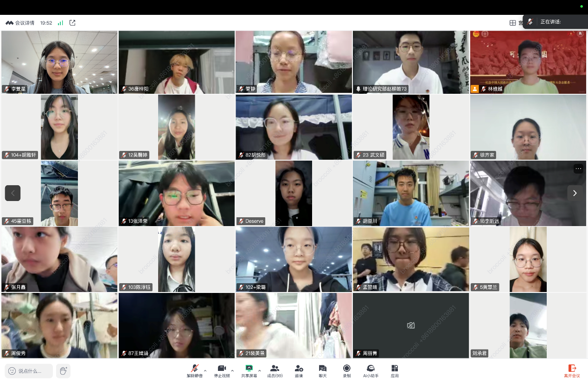Open 会议详情 meeting details
588x383 pixels.
pyautogui.click(x=20, y=23)
